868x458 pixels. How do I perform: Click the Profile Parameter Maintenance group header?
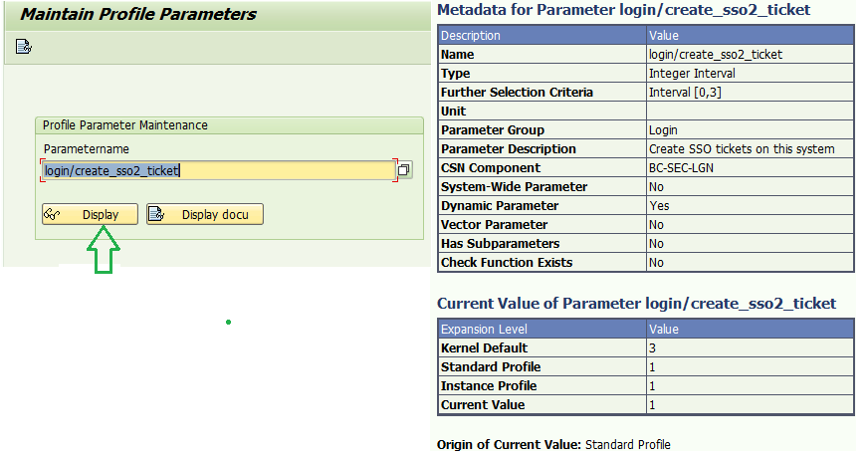(125, 125)
